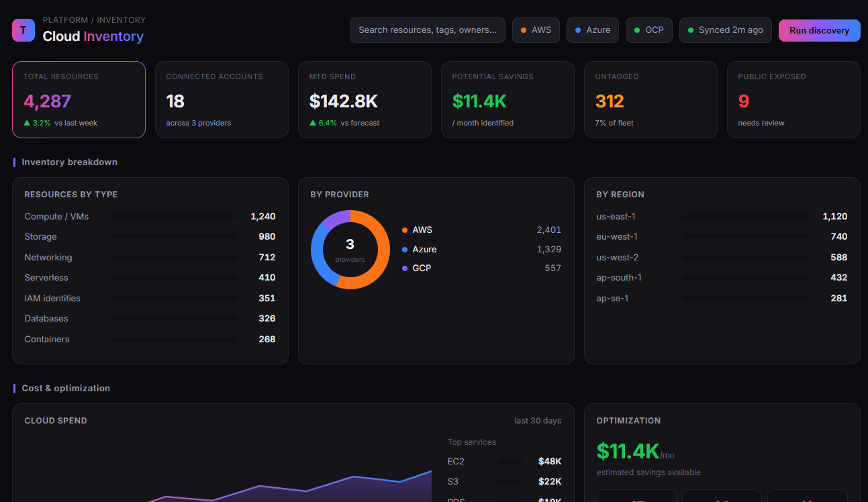This screenshot has height=502, width=868.
Task: Toggle the AWS provider filter chip
Action: [x=536, y=30]
